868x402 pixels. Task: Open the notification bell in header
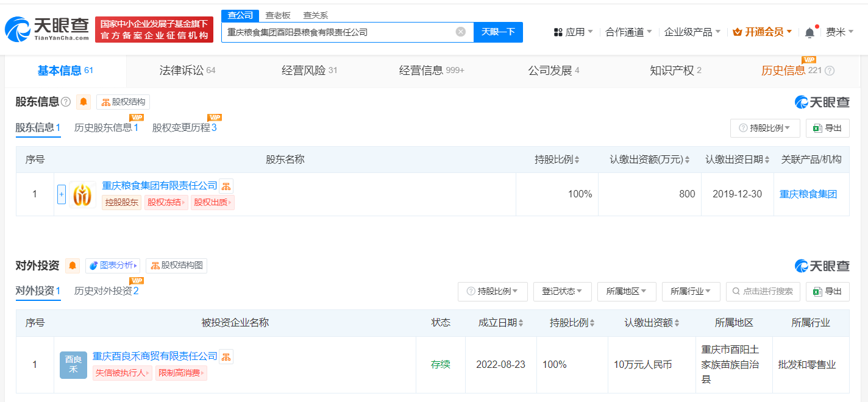[x=809, y=32]
